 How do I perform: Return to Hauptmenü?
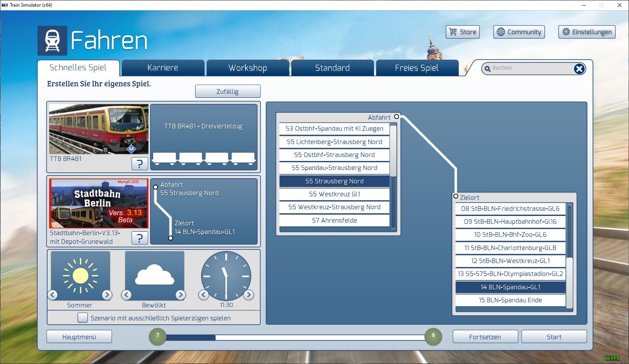point(79,337)
